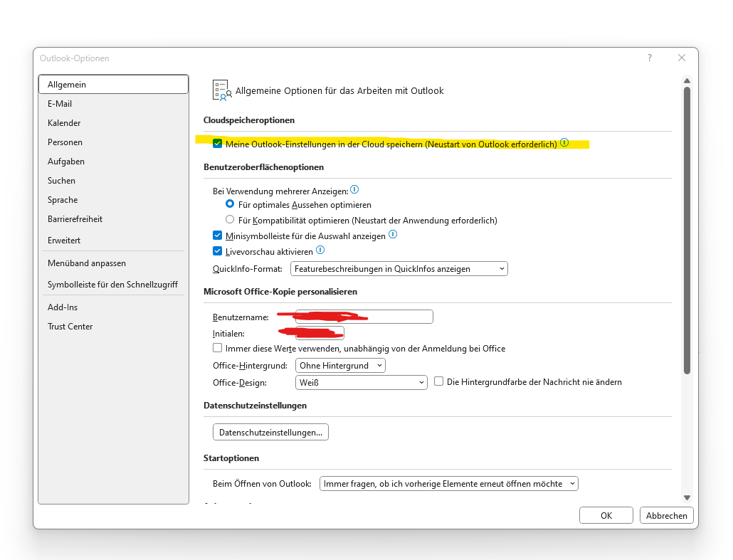
Task: Click the 'Startoptionen' section heading
Action: pos(231,458)
